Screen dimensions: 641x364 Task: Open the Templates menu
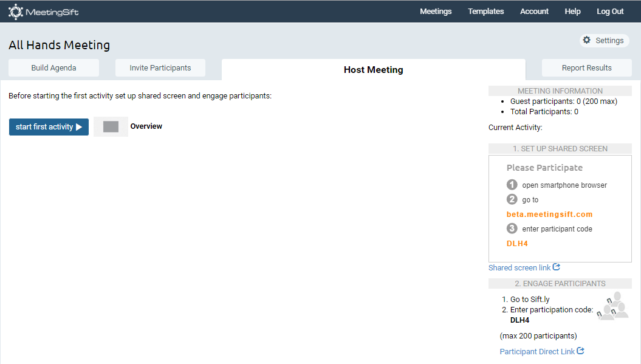tap(485, 12)
